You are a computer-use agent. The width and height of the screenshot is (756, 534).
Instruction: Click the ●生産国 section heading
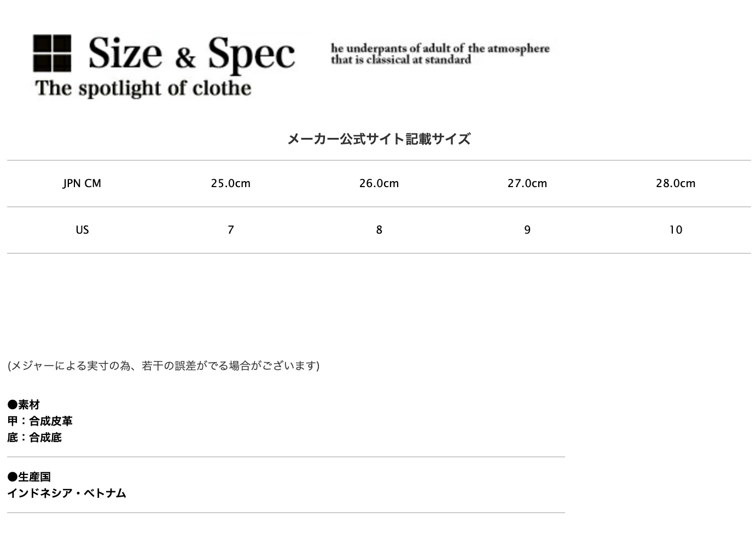(x=29, y=477)
